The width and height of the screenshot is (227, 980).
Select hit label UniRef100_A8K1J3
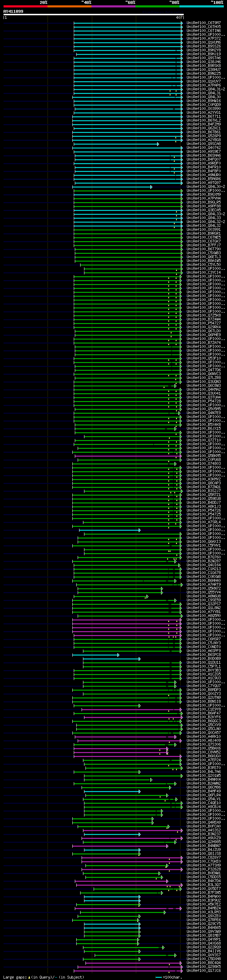[x=203, y=506]
